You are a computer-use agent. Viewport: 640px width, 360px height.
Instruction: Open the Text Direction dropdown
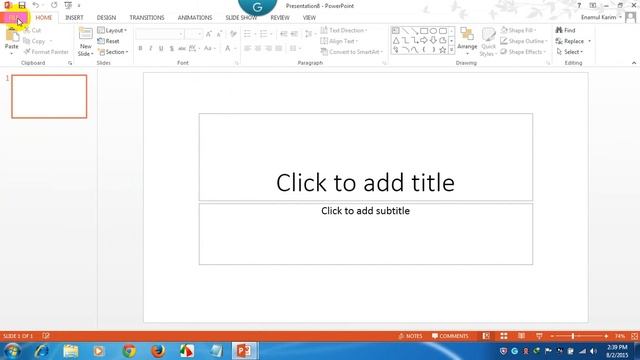(x=344, y=31)
